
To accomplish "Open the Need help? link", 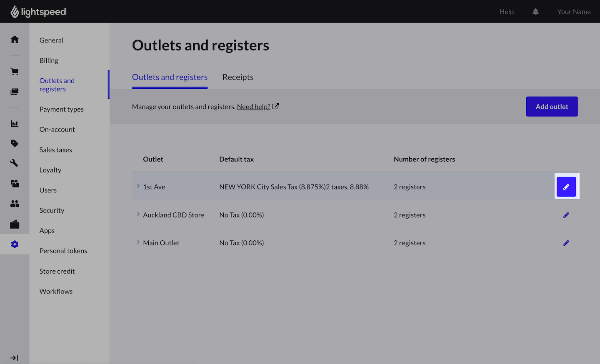I will point(254,107).
